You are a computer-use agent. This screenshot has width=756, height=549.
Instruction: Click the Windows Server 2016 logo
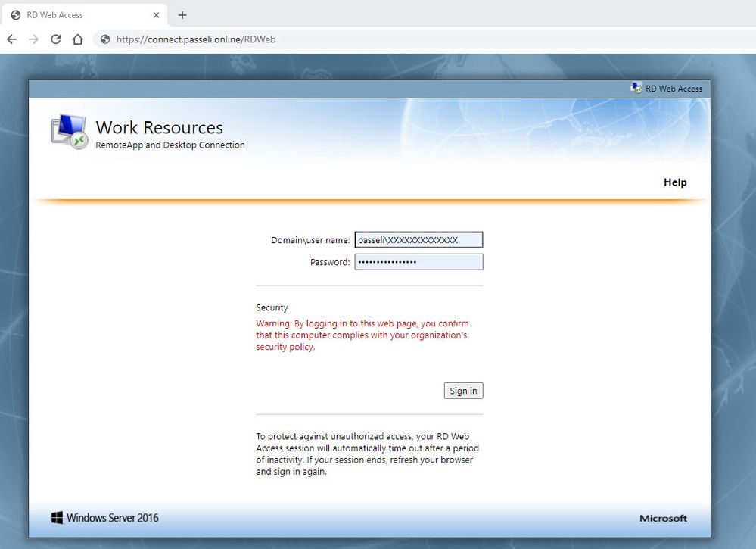point(105,518)
